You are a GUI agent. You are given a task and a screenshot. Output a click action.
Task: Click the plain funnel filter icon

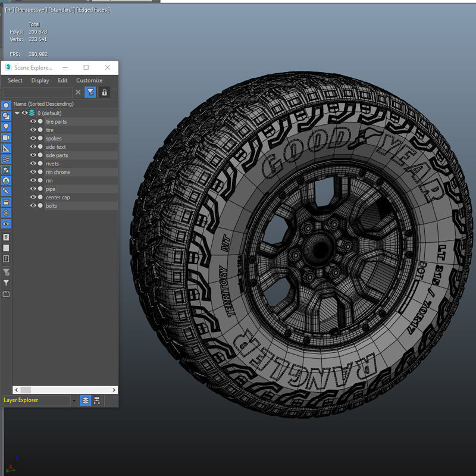[6, 283]
